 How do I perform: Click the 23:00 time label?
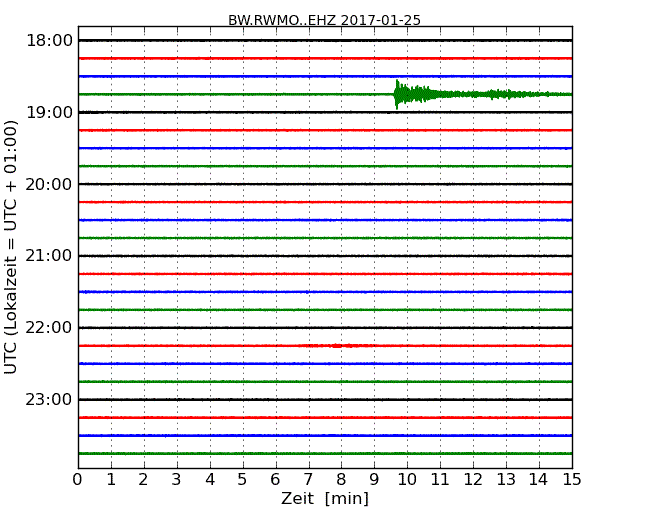[x=49, y=399]
